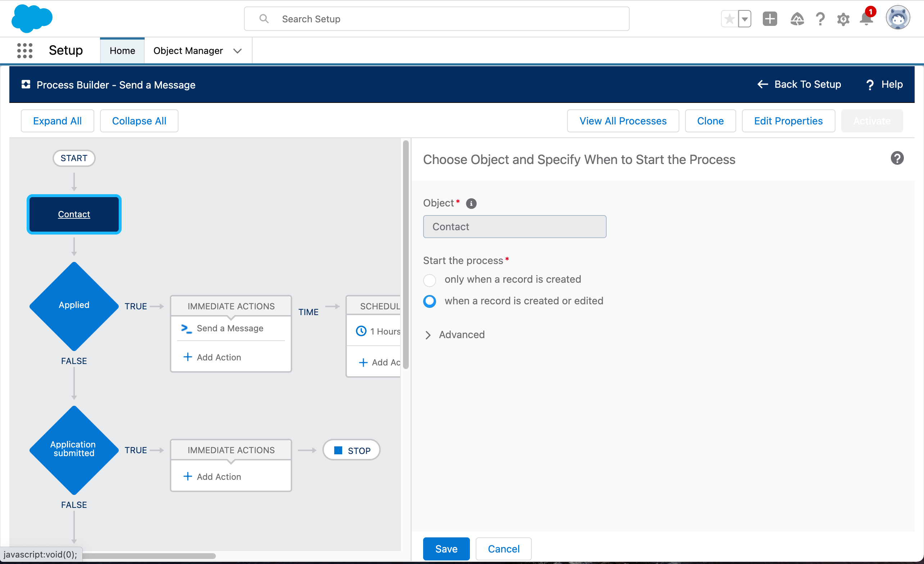Image resolution: width=924 pixels, height=564 pixels.
Task: Click the START node
Action: pyautogui.click(x=74, y=158)
